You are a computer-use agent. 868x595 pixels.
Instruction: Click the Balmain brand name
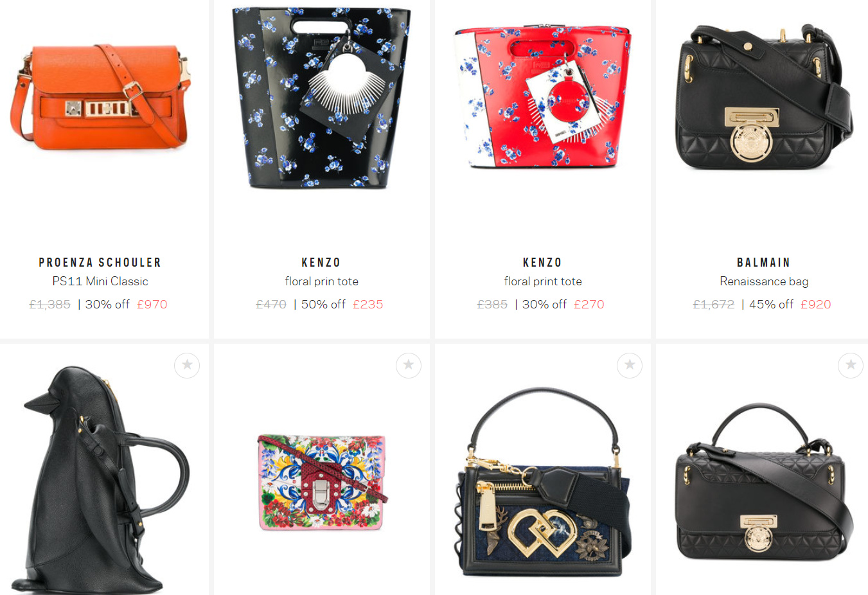[764, 262]
